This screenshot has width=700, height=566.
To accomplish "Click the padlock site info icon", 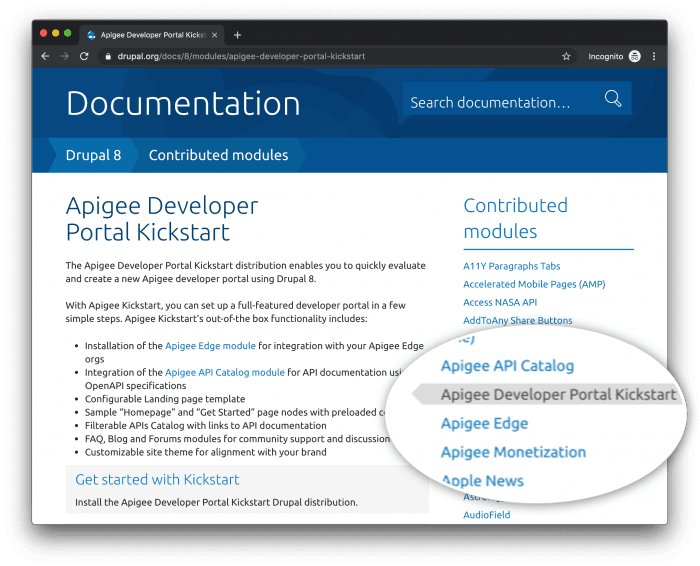I will (108, 56).
